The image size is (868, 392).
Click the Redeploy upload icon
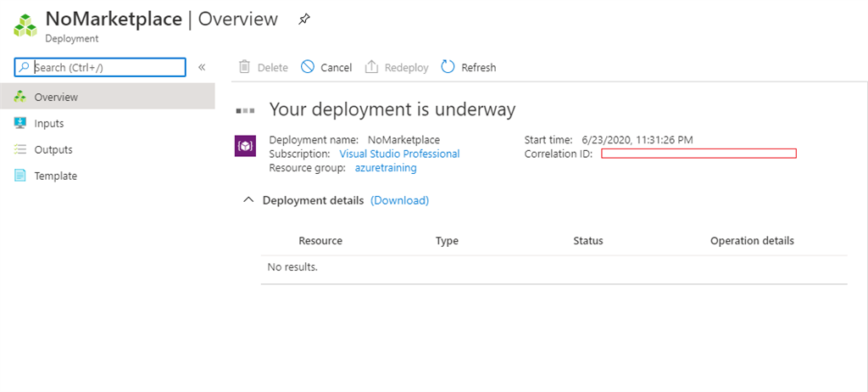371,67
